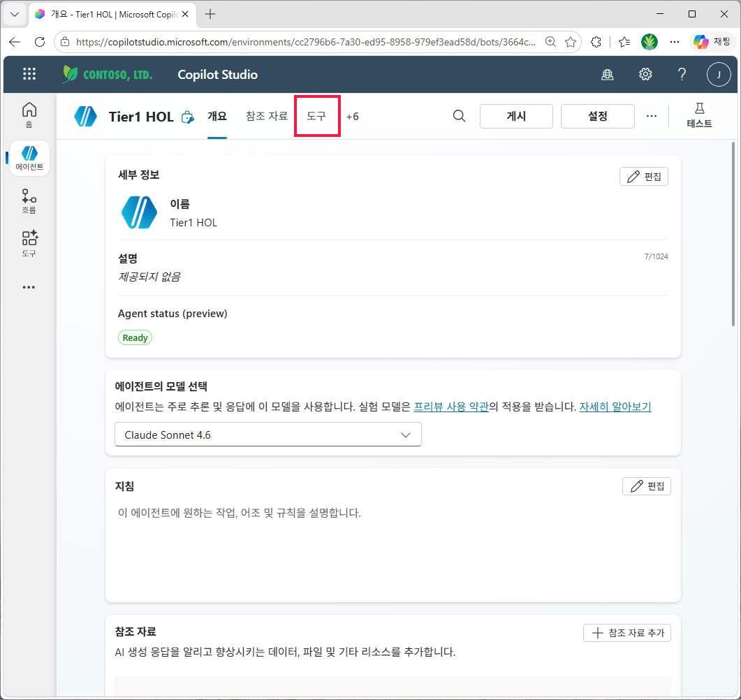Click 편집 in the 지침 card

tap(647, 486)
